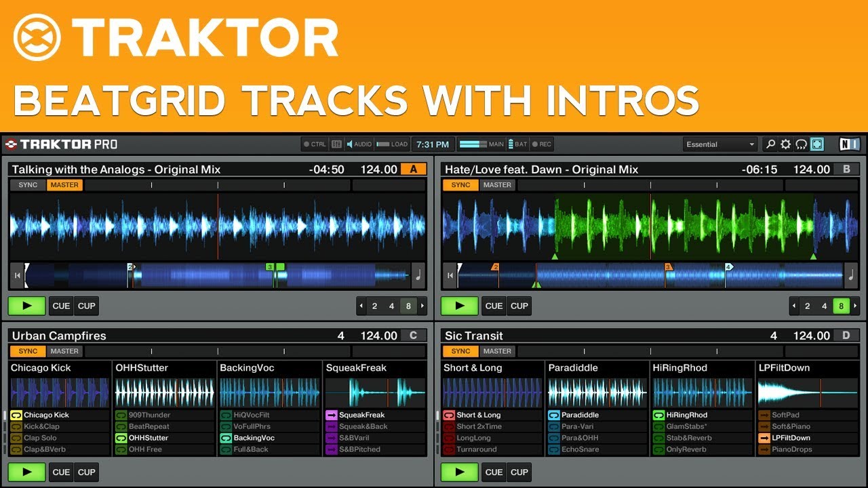This screenshot has width=868, height=488.
Task: Click one-shot arrow icon beside SqueakFreak
Action: click(x=332, y=415)
